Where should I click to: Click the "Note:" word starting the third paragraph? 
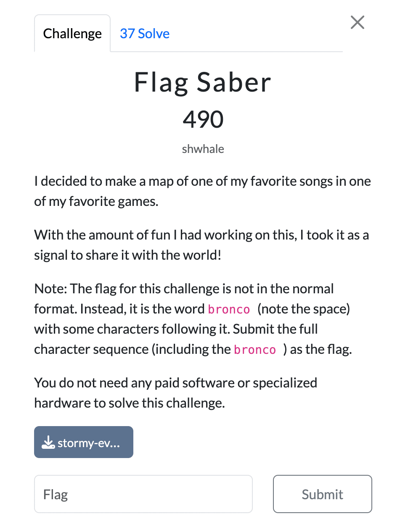click(x=50, y=289)
